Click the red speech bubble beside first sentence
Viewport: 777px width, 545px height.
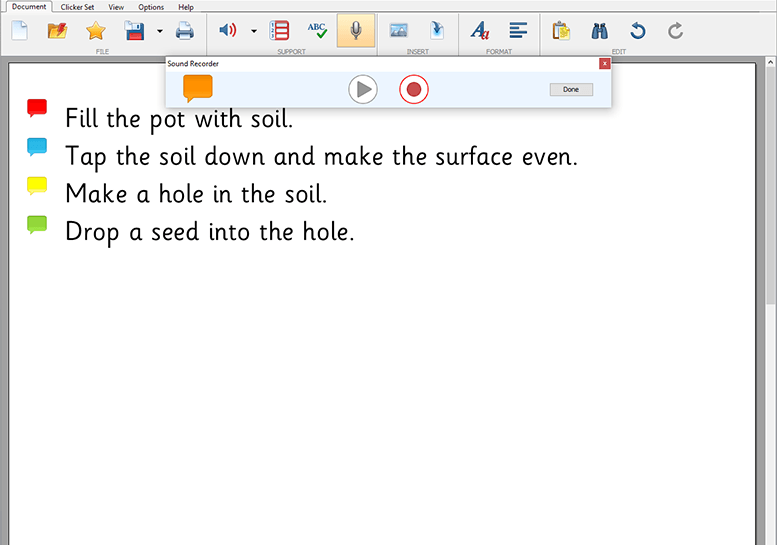[x=37, y=108]
